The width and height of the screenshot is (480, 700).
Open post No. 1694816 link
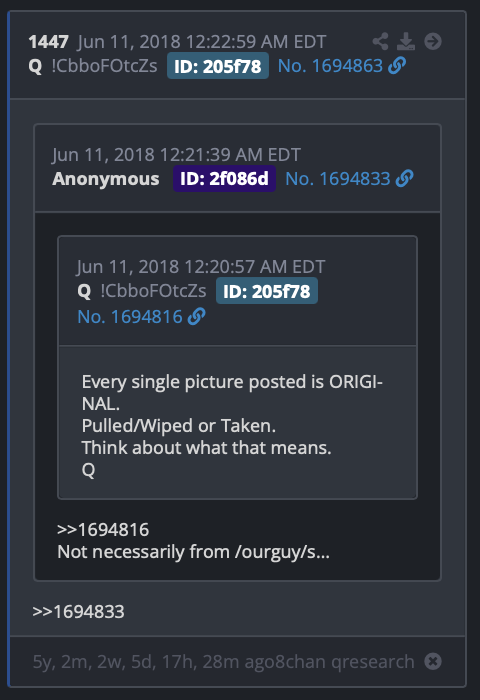130,317
